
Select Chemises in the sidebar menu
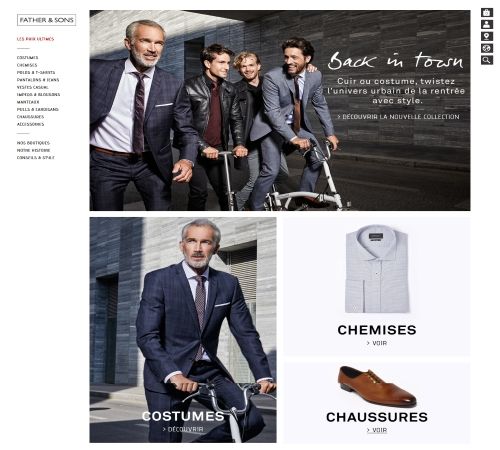(x=27, y=65)
